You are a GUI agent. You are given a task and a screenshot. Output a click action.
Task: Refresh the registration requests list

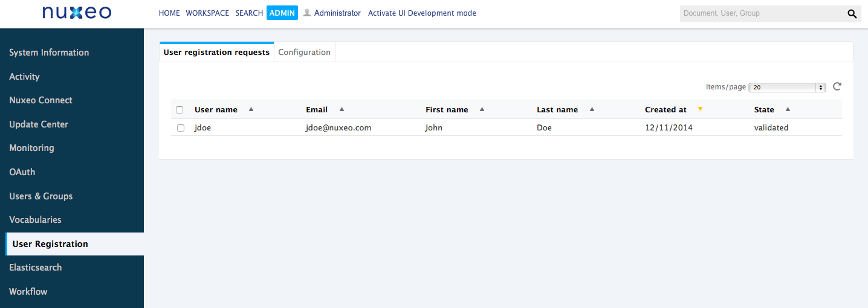click(837, 86)
